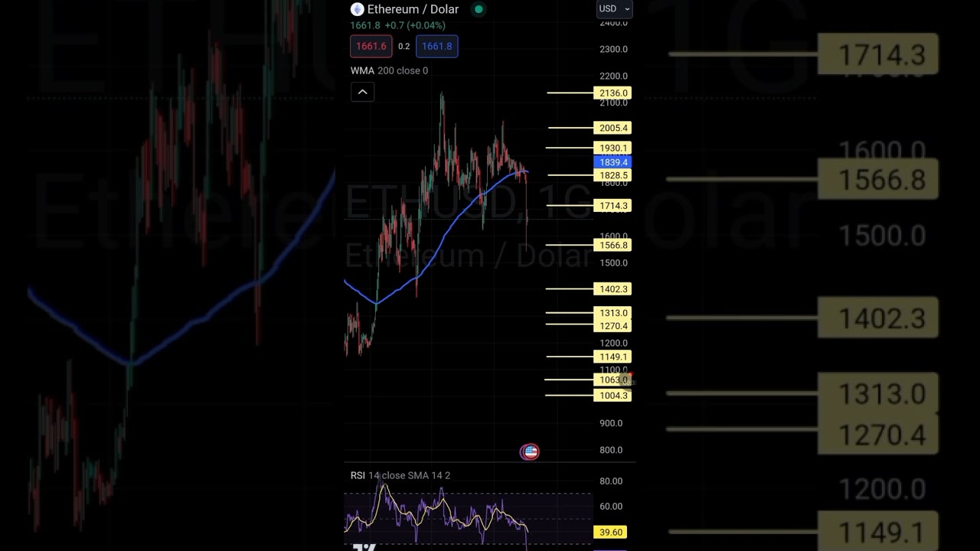Select the 0.2 spread value
Image resolution: width=980 pixels, height=551 pixels.
pos(403,47)
